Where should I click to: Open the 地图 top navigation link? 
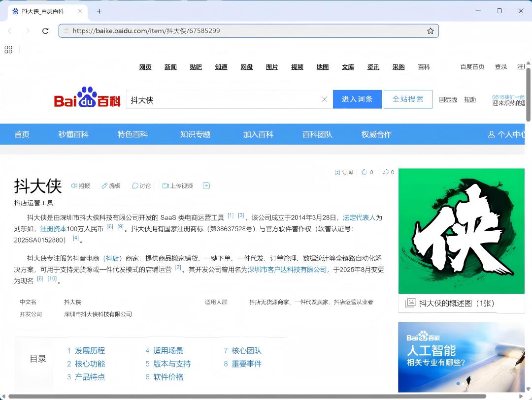click(x=323, y=67)
